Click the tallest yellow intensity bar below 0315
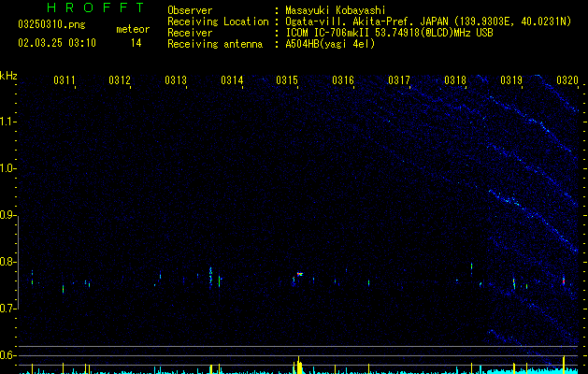Viewport: 588px width, 374px height. pos(299,365)
